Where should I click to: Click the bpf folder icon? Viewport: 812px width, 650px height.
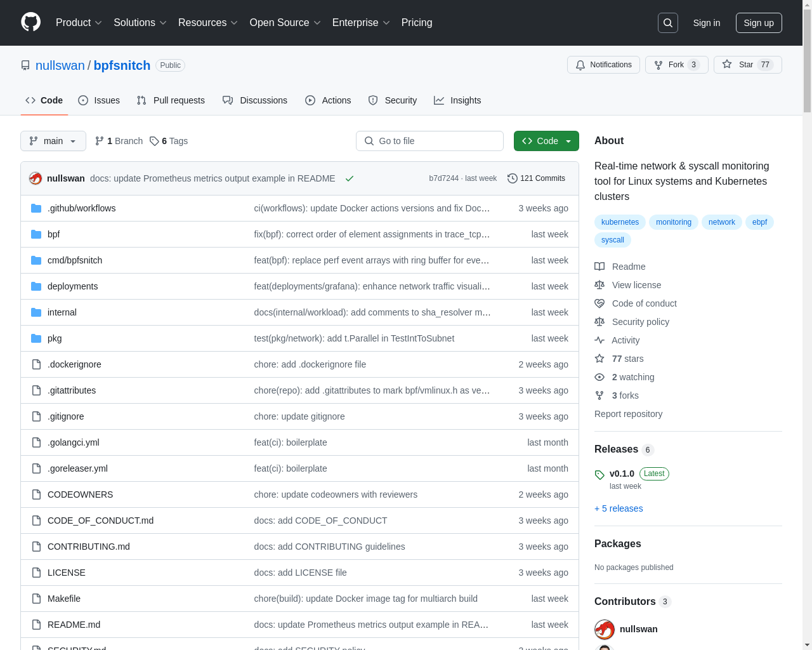click(36, 234)
